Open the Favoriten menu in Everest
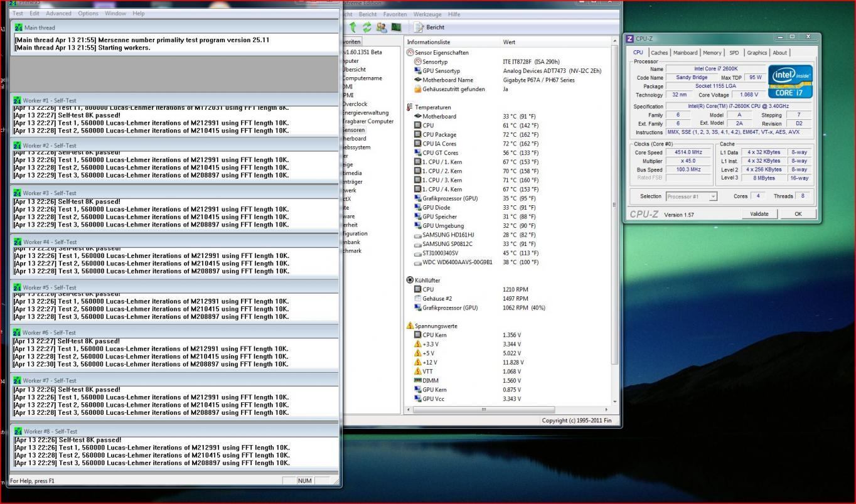This screenshot has height=504, width=856. (395, 14)
